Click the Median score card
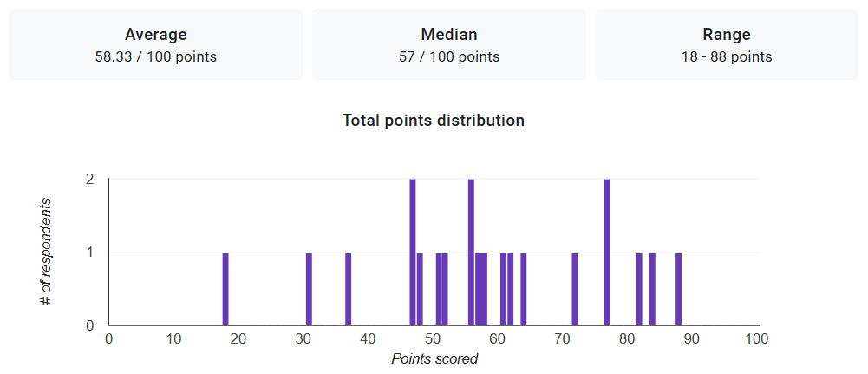The width and height of the screenshot is (868, 374). point(449,45)
